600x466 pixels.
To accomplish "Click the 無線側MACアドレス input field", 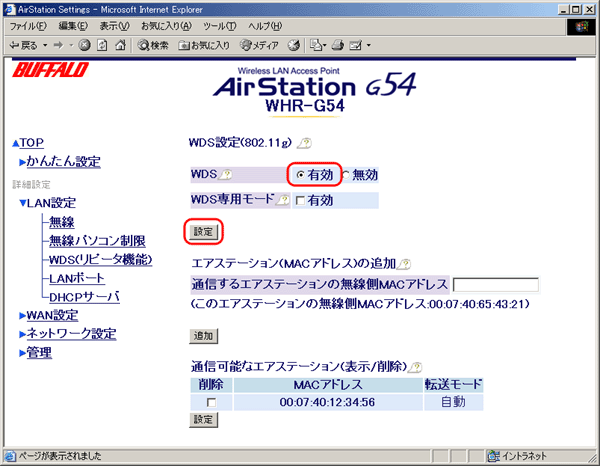I will (496, 285).
